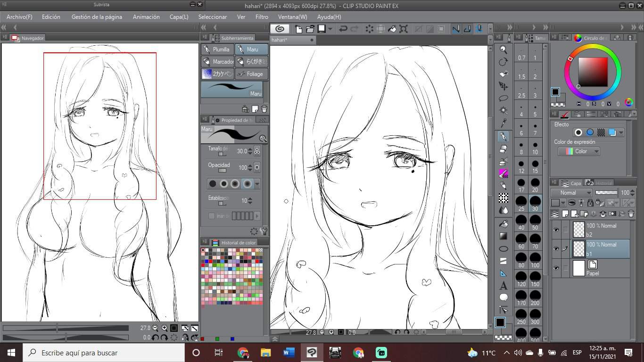Adjust layer opacity slider
This screenshot has width=644, height=362.
(x=606, y=192)
